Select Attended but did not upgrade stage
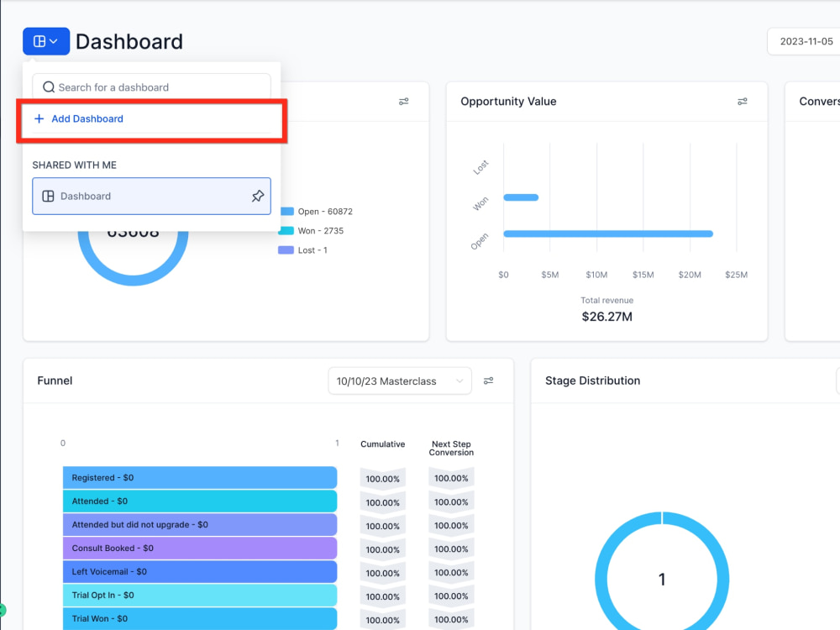This screenshot has width=840, height=630. [x=200, y=524]
